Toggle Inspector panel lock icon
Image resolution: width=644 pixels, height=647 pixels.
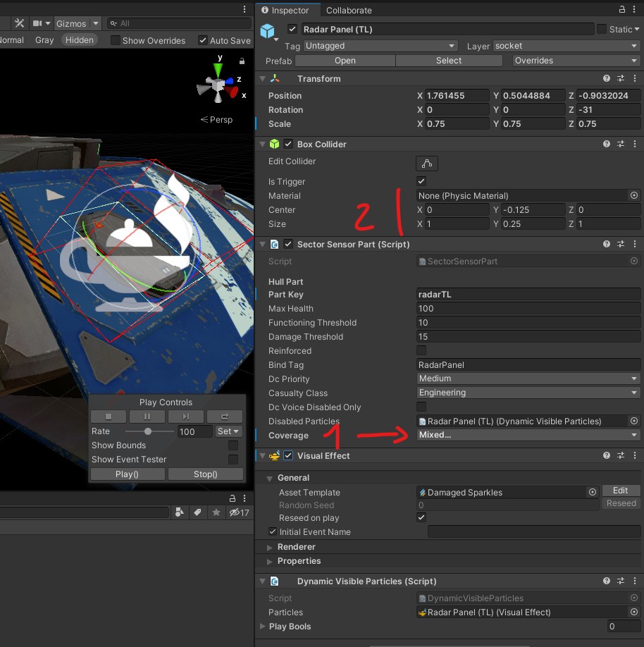pyautogui.click(x=622, y=10)
